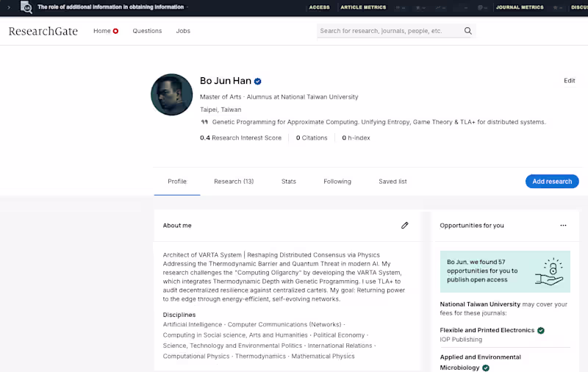The width and height of the screenshot is (588, 372).
Task: Open the Stats tab
Action: click(x=289, y=182)
